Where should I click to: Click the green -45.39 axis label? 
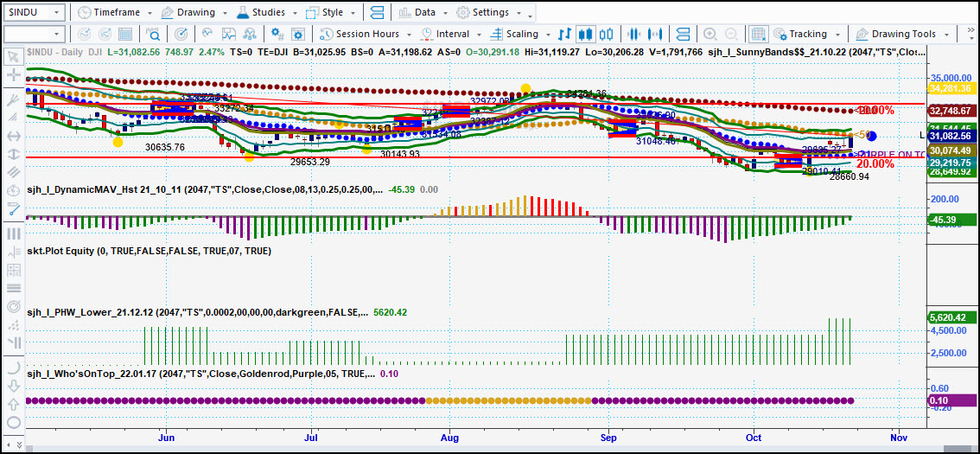click(951, 220)
